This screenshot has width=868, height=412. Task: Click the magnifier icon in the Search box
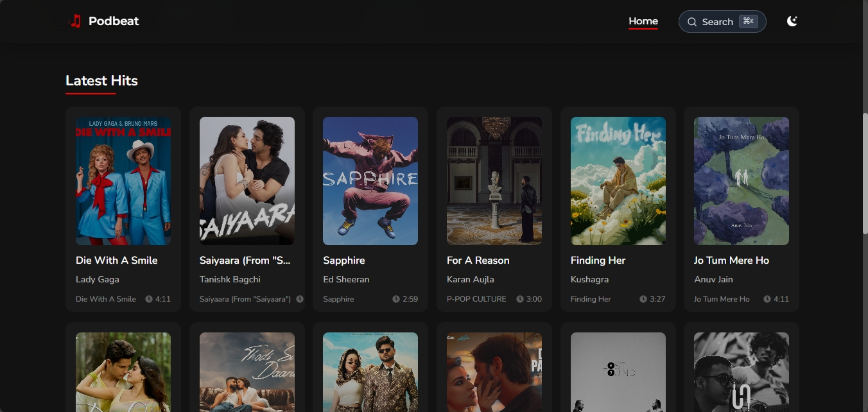(692, 22)
